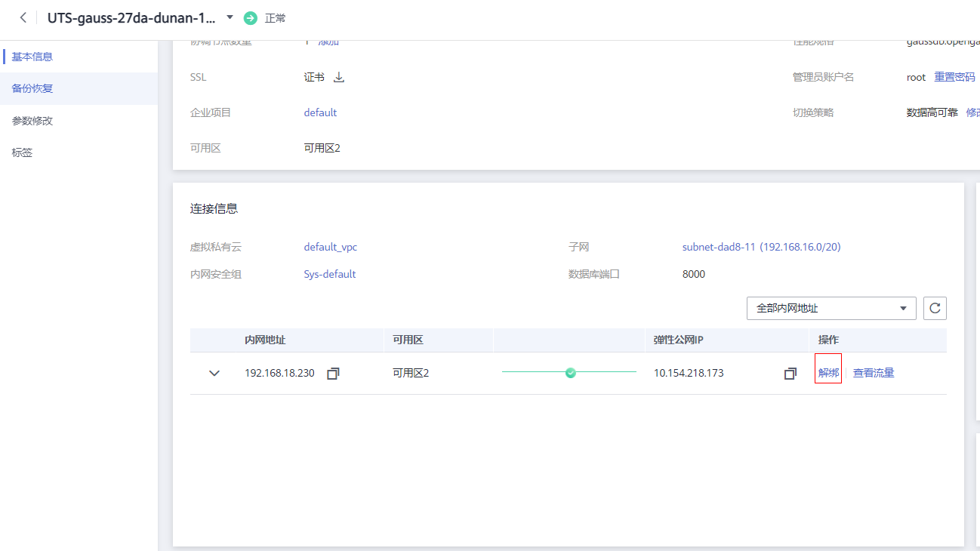Open the 全部内网地址 filter dropdown
The image size is (980, 551).
tap(831, 308)
